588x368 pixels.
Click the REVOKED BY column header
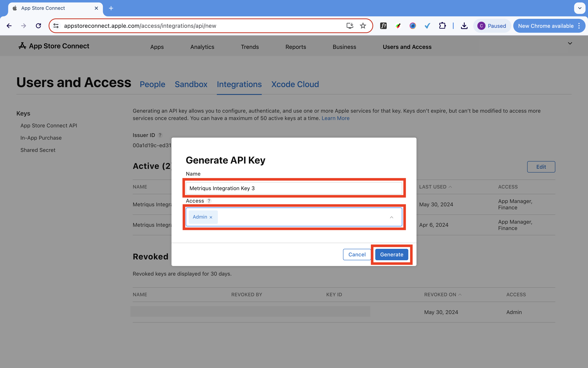pyautogui.click(x=247, y=294)
